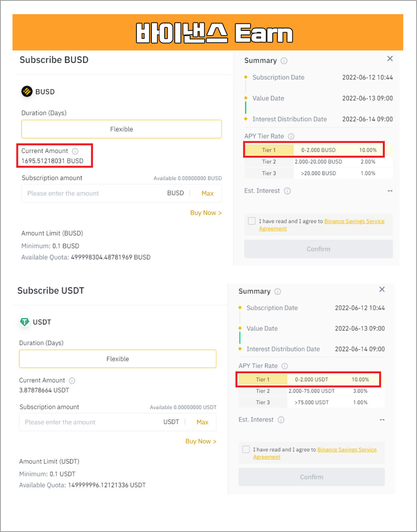Click Minimum: 0.1 USDT text

[x=47, y=474]
